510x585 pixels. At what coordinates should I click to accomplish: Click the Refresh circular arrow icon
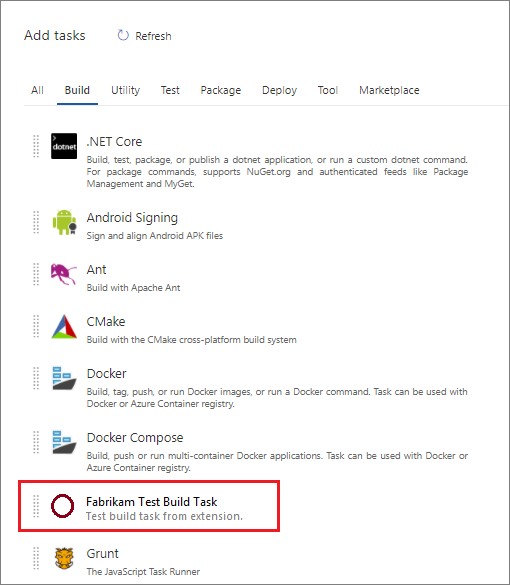click(x=123, y=35)
